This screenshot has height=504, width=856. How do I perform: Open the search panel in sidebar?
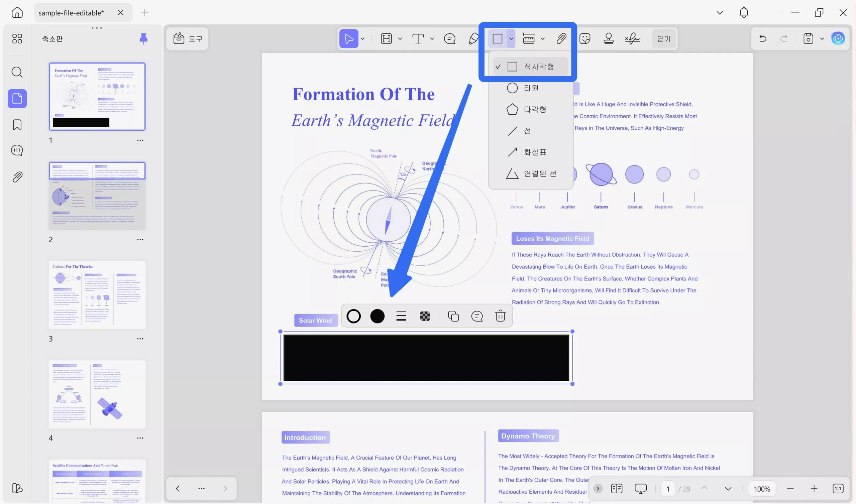pos(17,72)
